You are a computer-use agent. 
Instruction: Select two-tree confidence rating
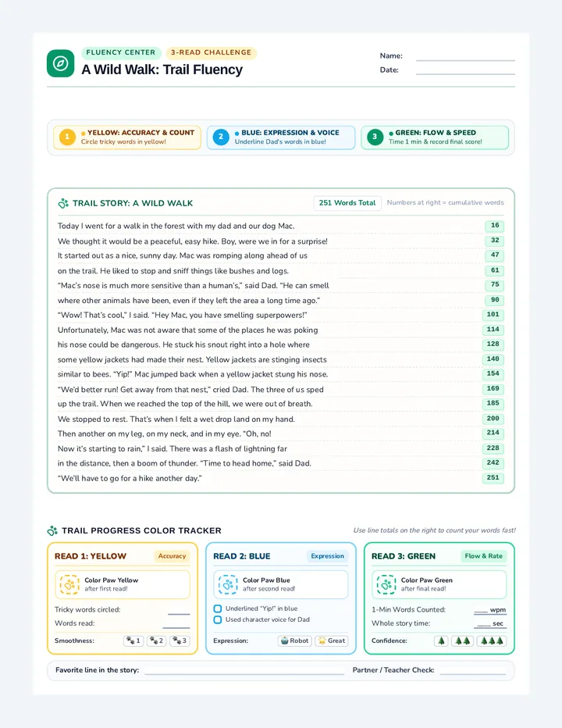tap(463, 641)
